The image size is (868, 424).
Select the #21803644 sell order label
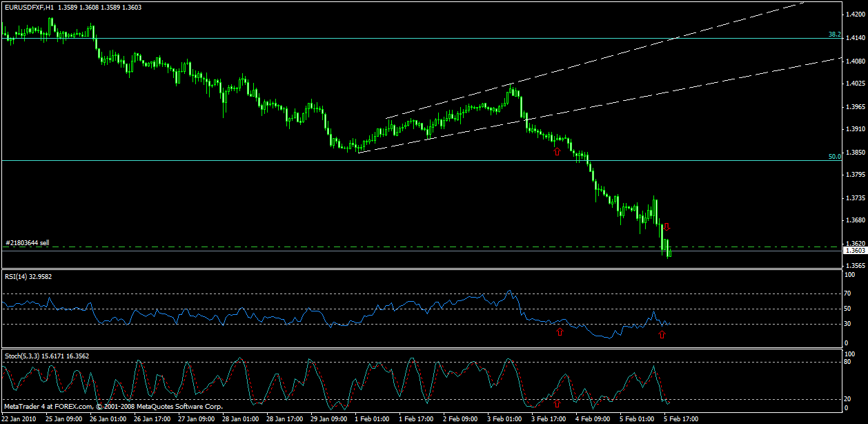point(27,243)
